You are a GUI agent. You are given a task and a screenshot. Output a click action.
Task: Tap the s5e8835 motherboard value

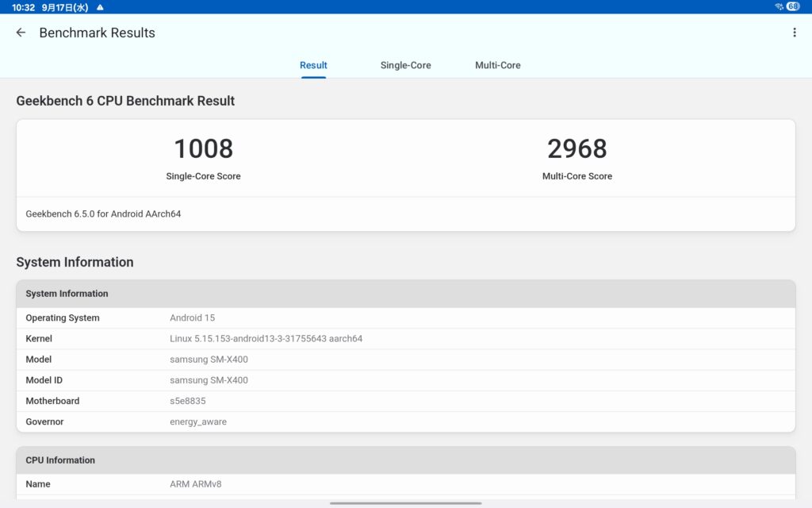(x=187, y=401)
